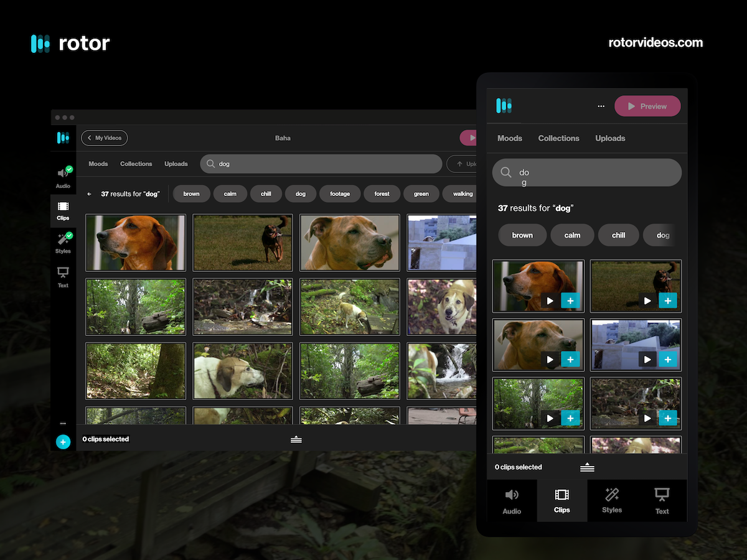Click back arrow beside 37 results
Image resolution: width=747 pixels, height=560 pixels.
point(90,194)
